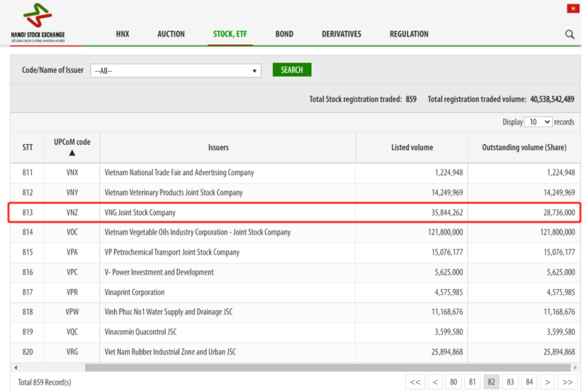Image resolution: width=582 pixels, height=392 pixels.
Task: Select the VQC code cell
Action: (x=72, y=332)
